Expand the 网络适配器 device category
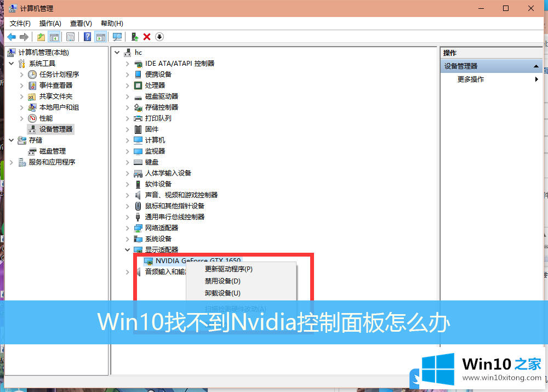The width and height of the screenshot is (548, 392). coord(128,228)
